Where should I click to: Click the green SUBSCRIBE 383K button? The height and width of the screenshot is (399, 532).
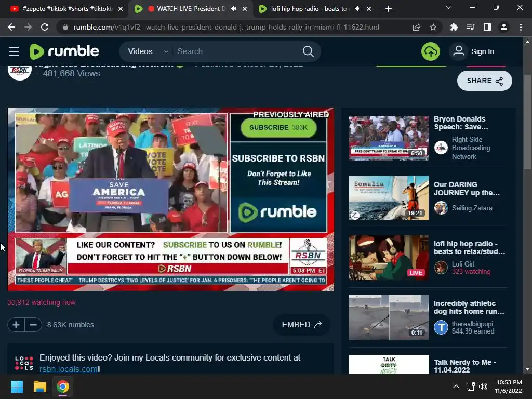pyautogui.click(x=278, y=128)
